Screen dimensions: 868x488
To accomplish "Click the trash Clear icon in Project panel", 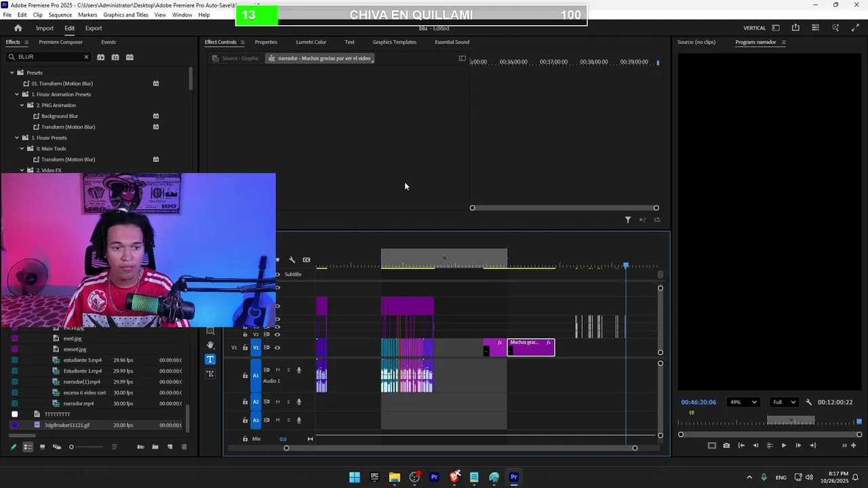I will point(184,447).
